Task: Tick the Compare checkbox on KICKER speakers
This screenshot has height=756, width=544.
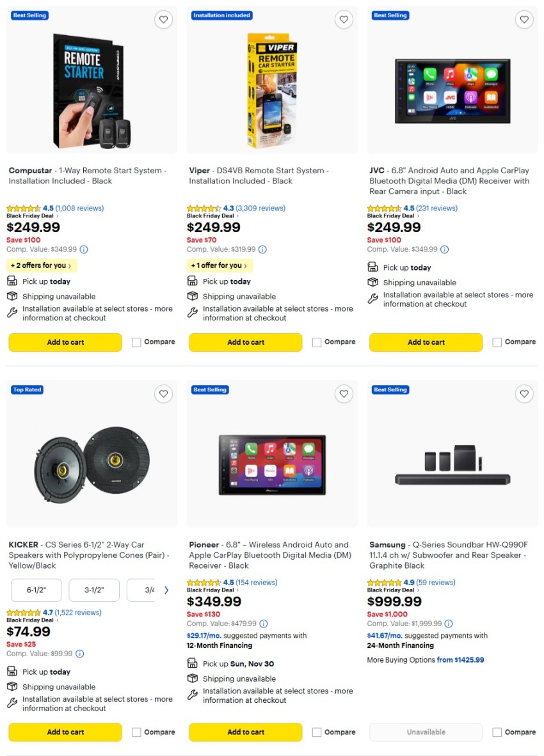Action: (x=136, y=732)
